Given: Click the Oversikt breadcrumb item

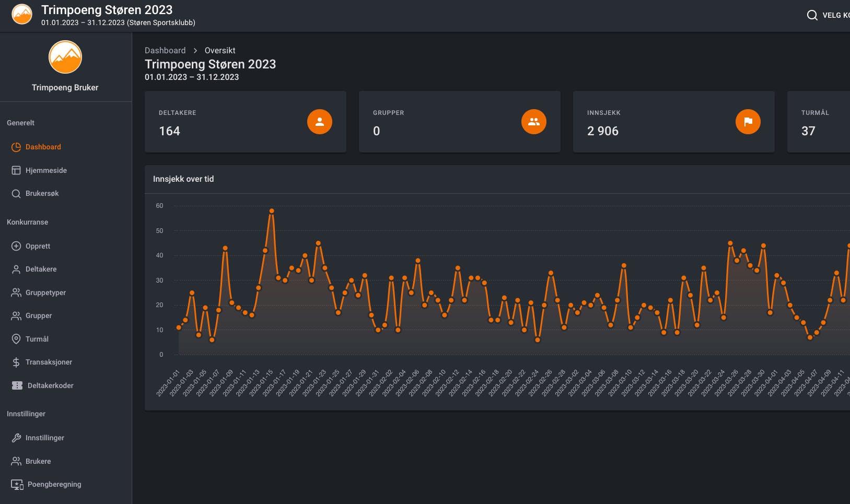Looking at the screenshot, I should click(220, 50).
